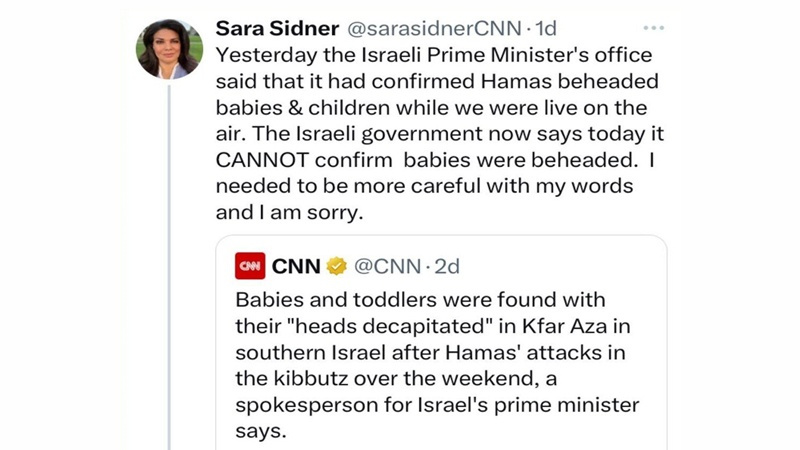Click the tweet's opening line starting "Yesterday"
Screen dimensions: 800x450
point(432,55)
